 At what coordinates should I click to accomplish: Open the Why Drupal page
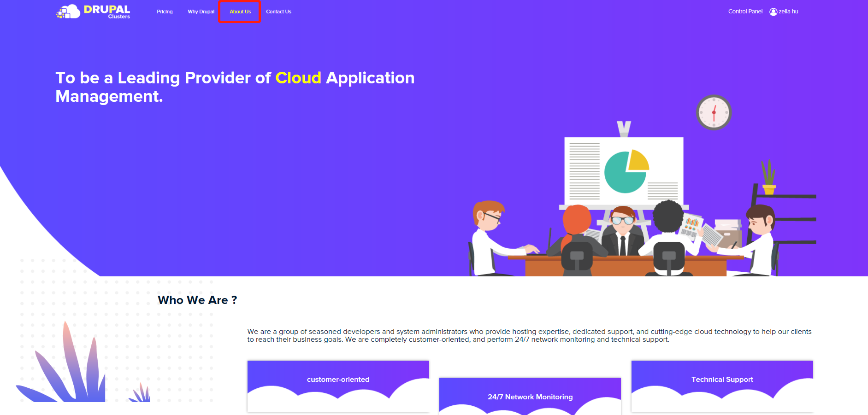[x=201, y=12]
